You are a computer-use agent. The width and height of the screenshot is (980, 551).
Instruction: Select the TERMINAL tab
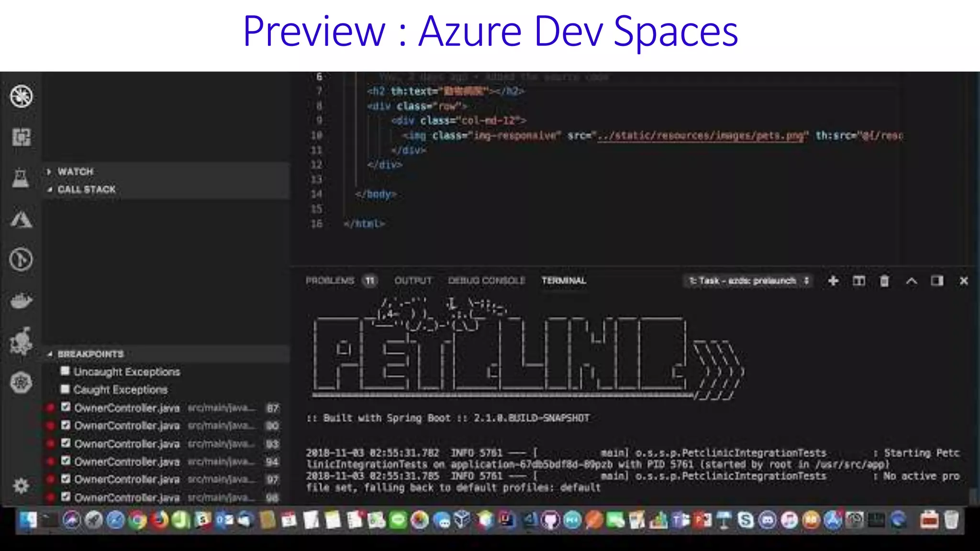(564, 281)
